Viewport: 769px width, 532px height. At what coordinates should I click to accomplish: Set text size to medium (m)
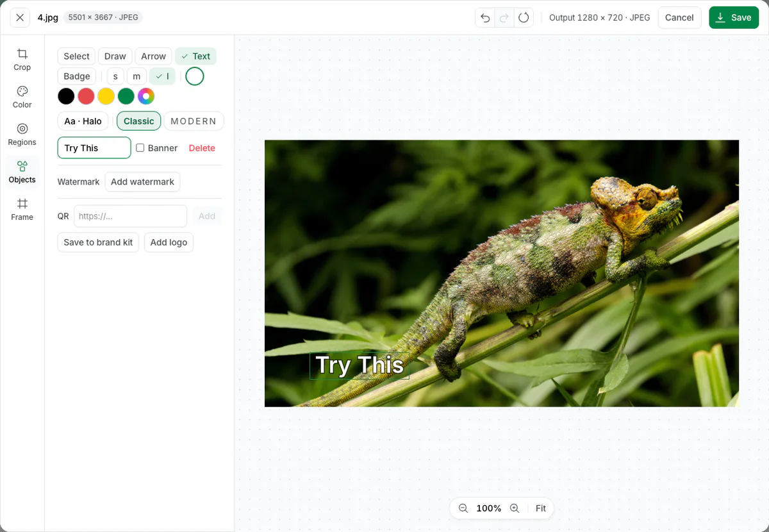[x=136, y=76]
